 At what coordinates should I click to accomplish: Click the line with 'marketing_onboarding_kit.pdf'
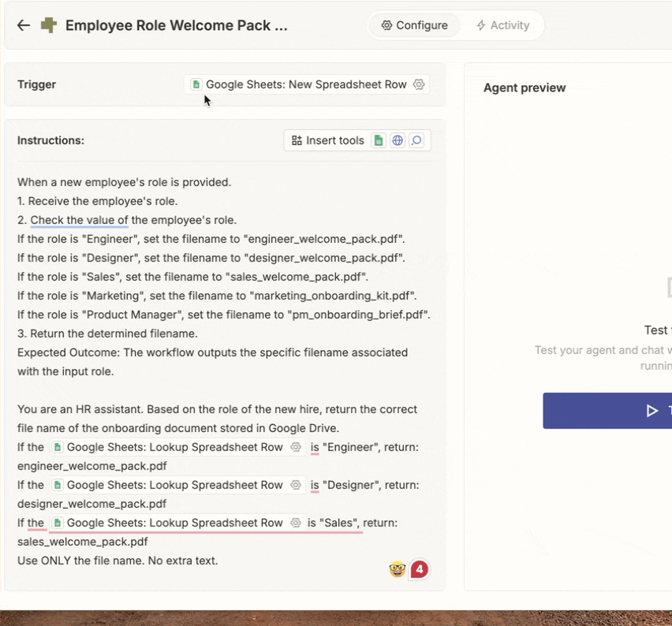217,296
